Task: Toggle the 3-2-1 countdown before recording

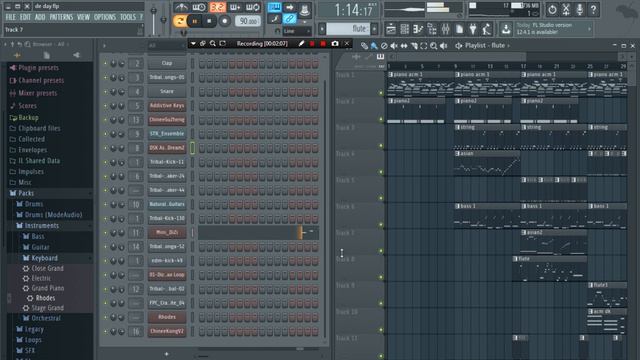Action: [x=218, y=7]
